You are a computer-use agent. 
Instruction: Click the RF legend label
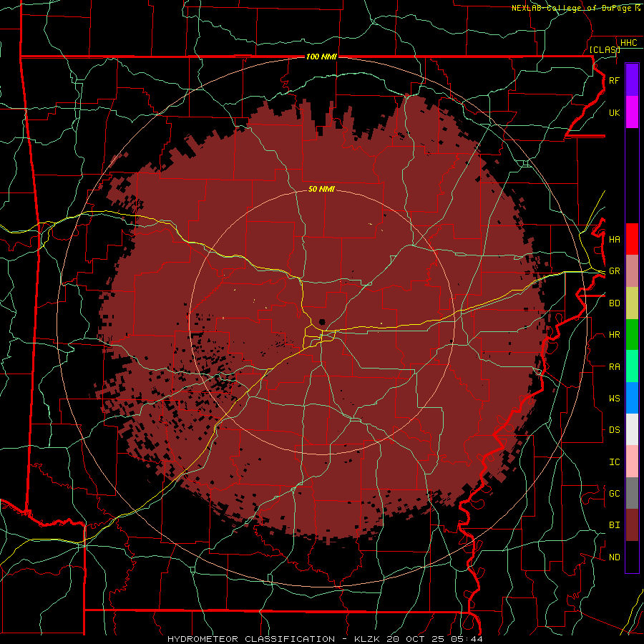tap(614, 80)
